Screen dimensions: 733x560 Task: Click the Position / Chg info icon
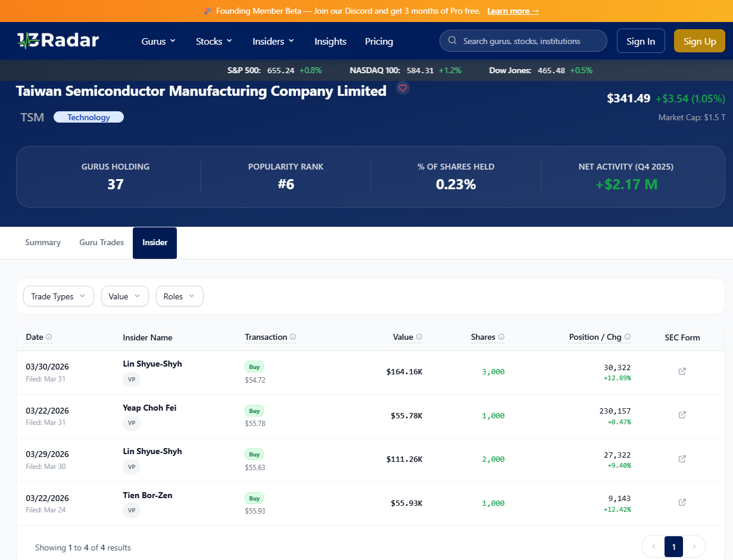point(628,337)
